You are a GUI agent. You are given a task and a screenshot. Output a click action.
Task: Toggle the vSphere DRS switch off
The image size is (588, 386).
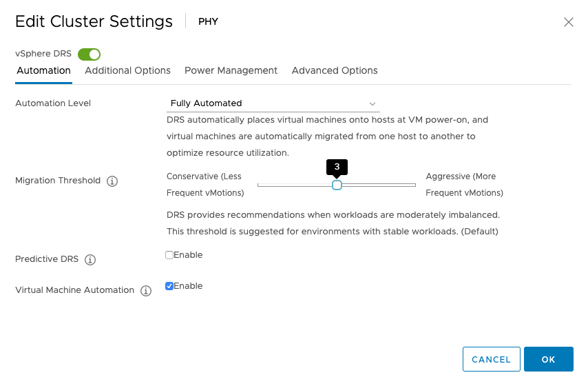[90, 54]
